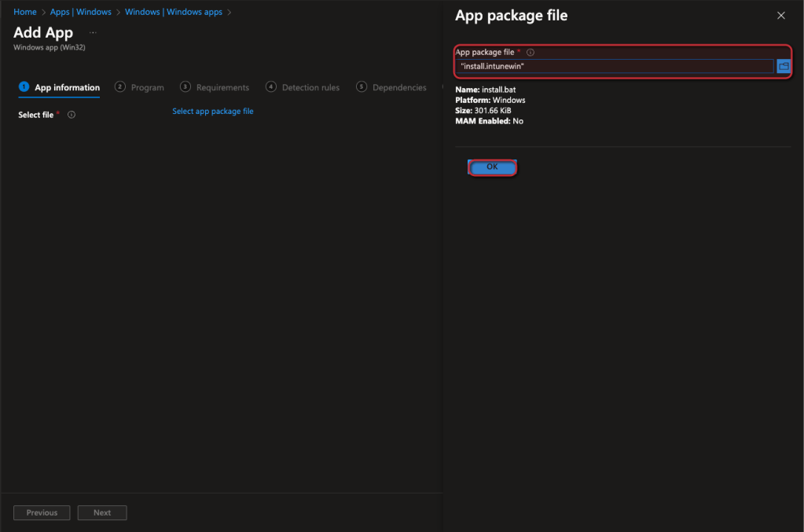Open Windows | Windows apps breadcrumb
This screenshot has height=532, width=804.
[173, 13]
